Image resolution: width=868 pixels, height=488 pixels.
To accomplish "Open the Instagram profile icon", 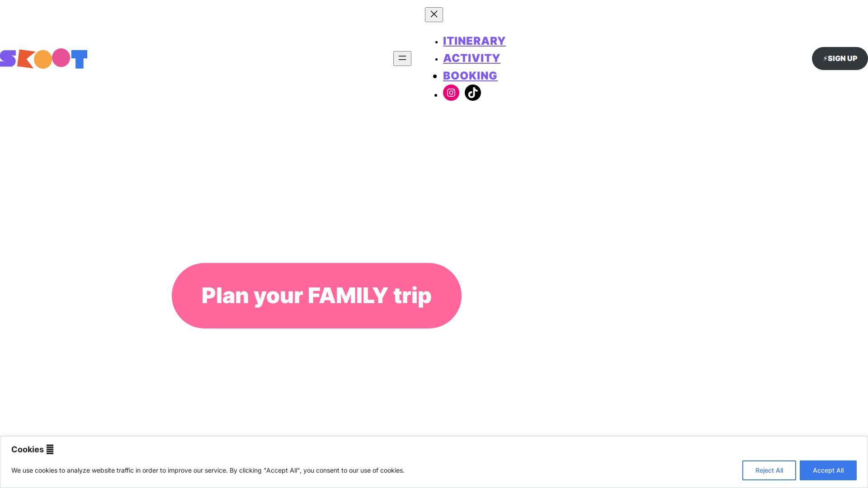I will 451,93.
